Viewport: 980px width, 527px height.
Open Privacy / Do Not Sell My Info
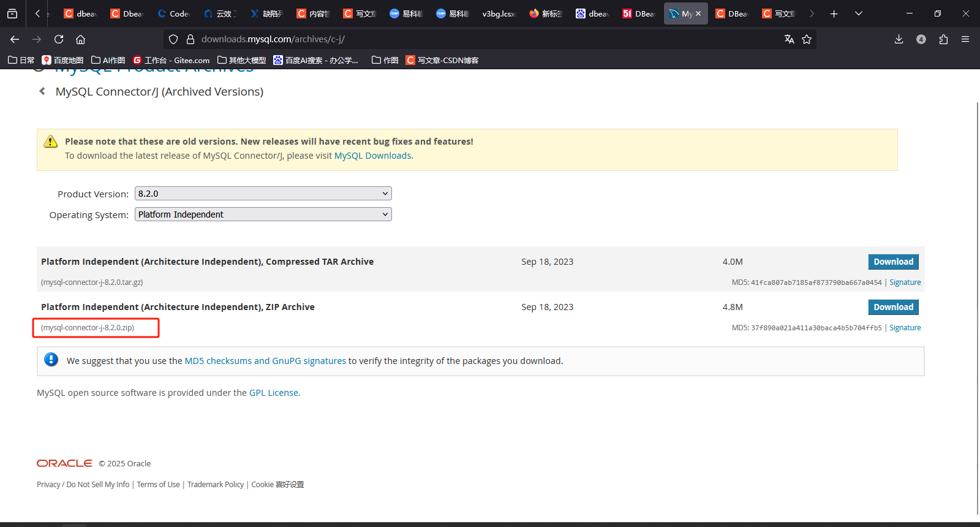coord(83,485)
